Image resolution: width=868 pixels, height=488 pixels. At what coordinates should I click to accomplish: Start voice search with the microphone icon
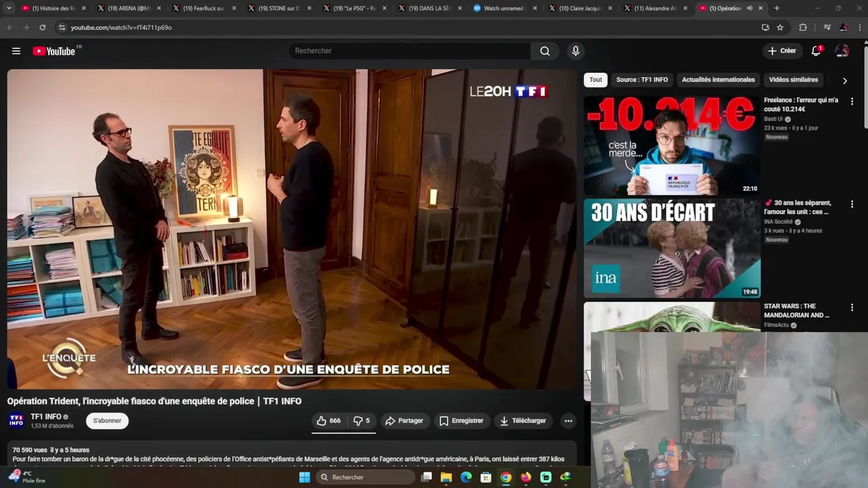576,51
